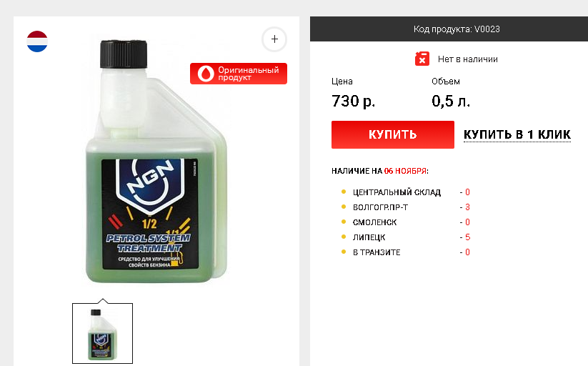Click the yellow bullet beside ЛИПЕЦК
This screenshot has width=588, height=366.
[x=344, y=237]
